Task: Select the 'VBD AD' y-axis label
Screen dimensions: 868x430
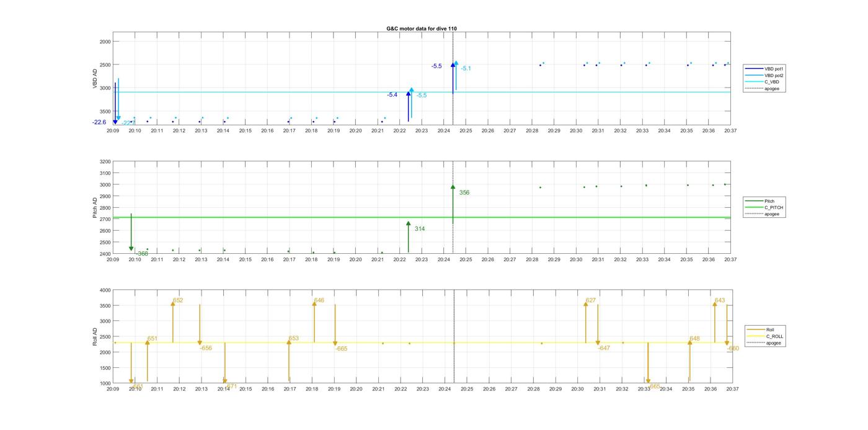Action: tap(95, 79)
